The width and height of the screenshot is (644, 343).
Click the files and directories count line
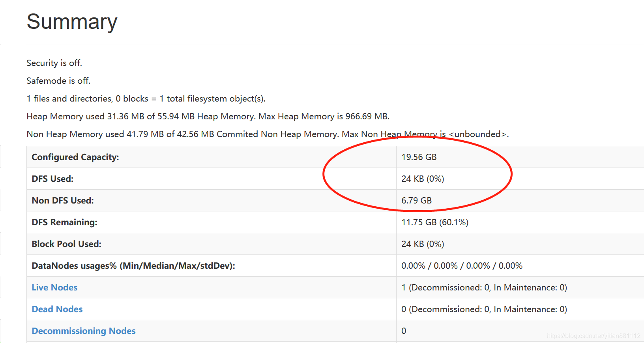146,98
